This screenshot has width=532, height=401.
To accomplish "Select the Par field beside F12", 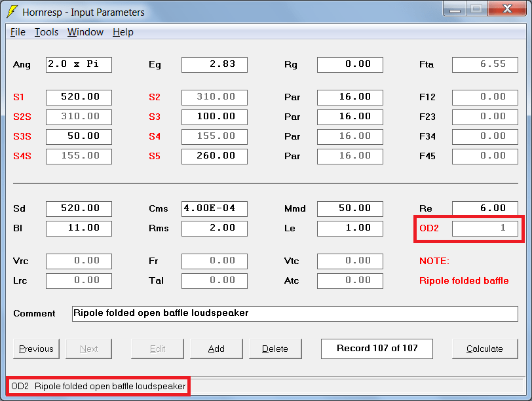I will [350, 98].
